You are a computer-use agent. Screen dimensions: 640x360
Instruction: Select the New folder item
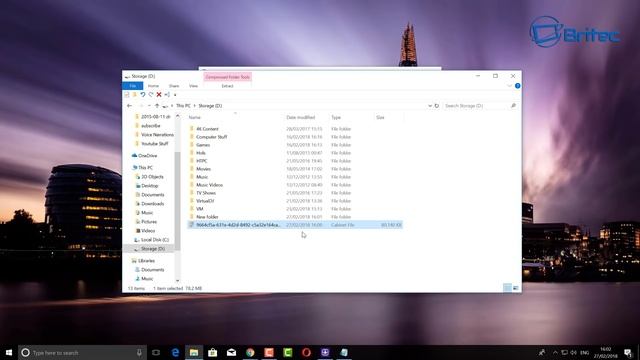(x=207, y=217)
